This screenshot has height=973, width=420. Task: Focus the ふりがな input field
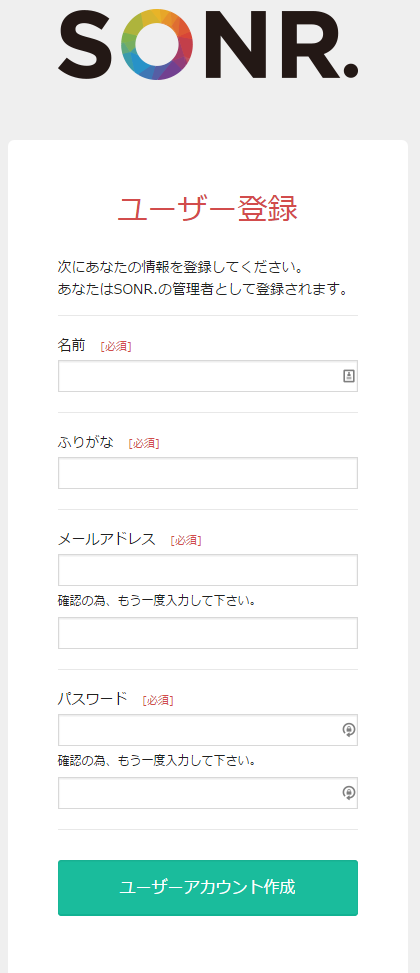pyautogui.click(x=208, y=473)
